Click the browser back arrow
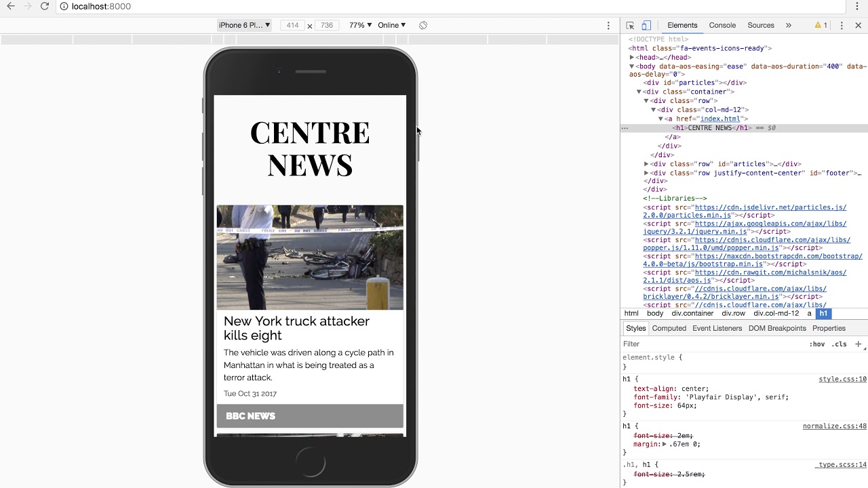 coord(10,6)
